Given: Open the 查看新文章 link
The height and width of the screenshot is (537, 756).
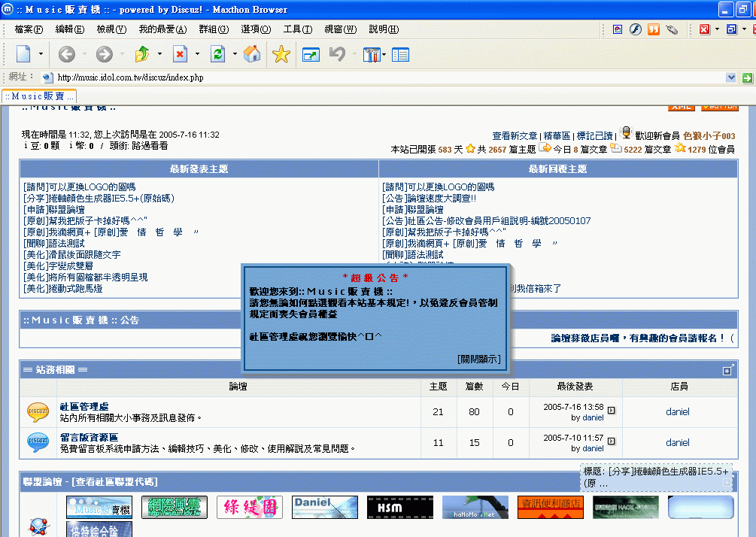Looking at the screenshot, I should click(x=515, y=136).
